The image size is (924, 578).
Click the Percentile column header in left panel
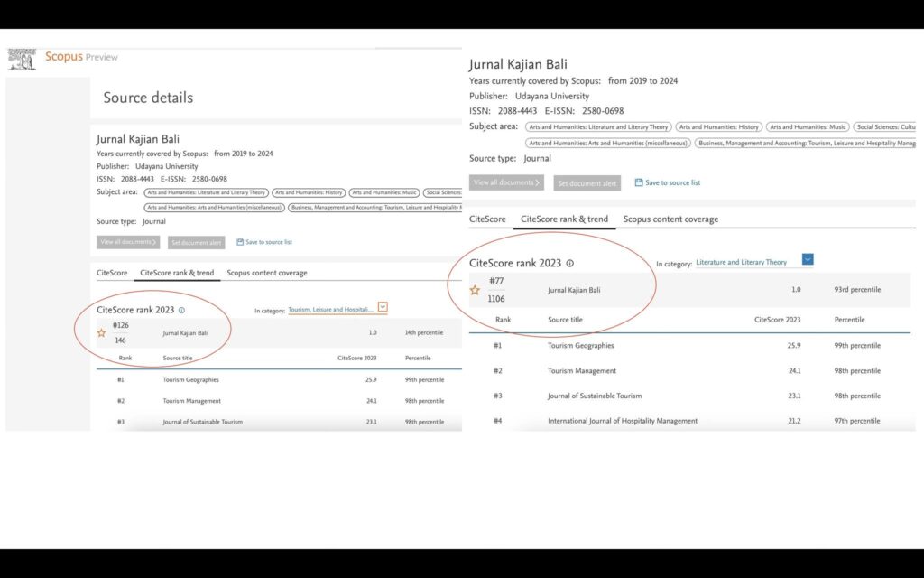tap(418, 359)
